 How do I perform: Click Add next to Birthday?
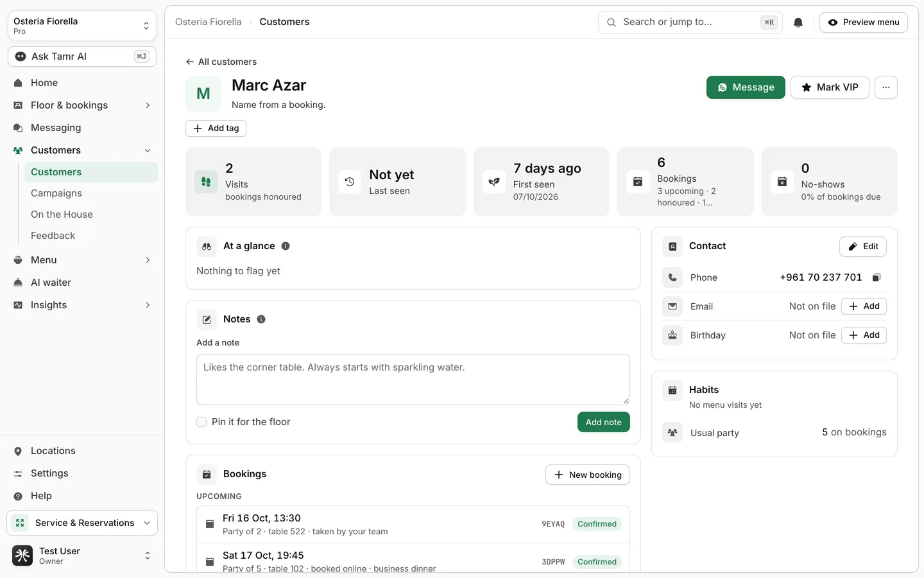coord(864,335)
